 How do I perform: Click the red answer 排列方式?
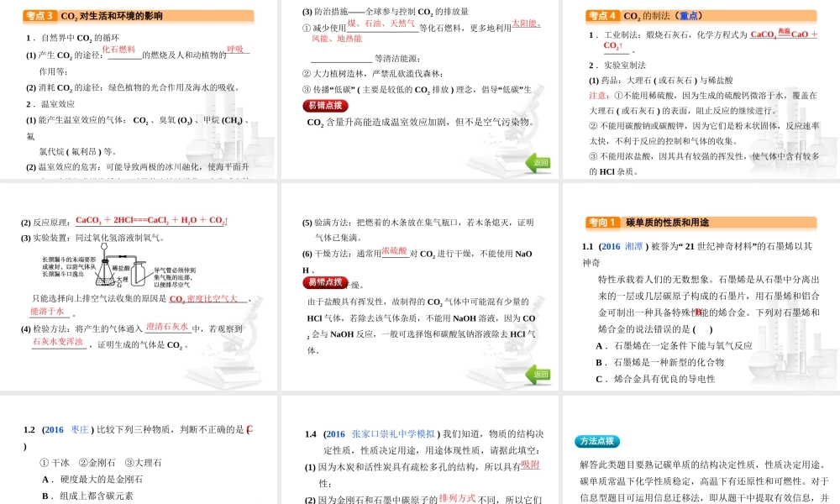pyautogui.click(x=457, y=498)
